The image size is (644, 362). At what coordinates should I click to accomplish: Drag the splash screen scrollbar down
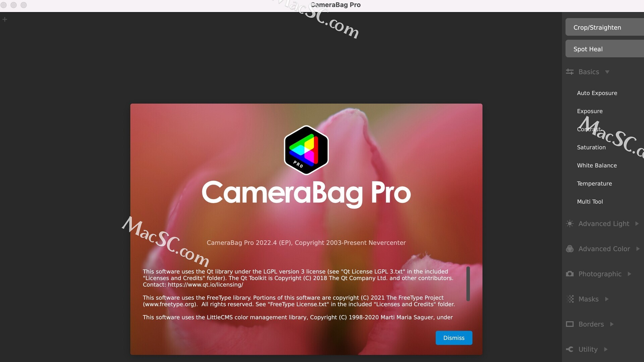click(468, 288)
